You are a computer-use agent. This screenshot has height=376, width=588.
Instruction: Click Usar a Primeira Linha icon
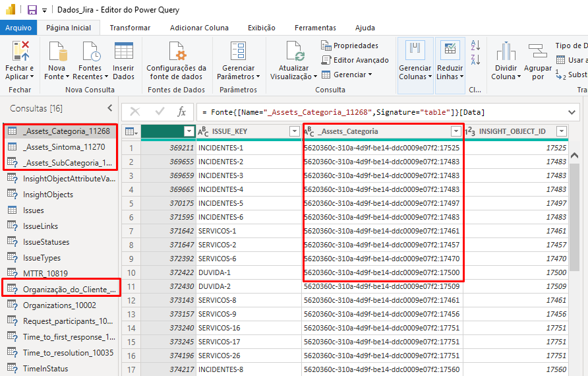point(560,60)
